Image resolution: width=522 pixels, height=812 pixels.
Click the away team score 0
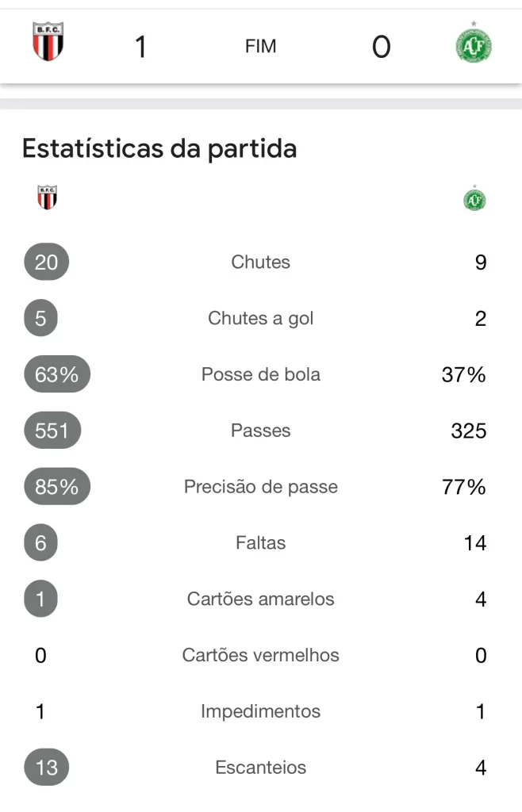(381, 47)
